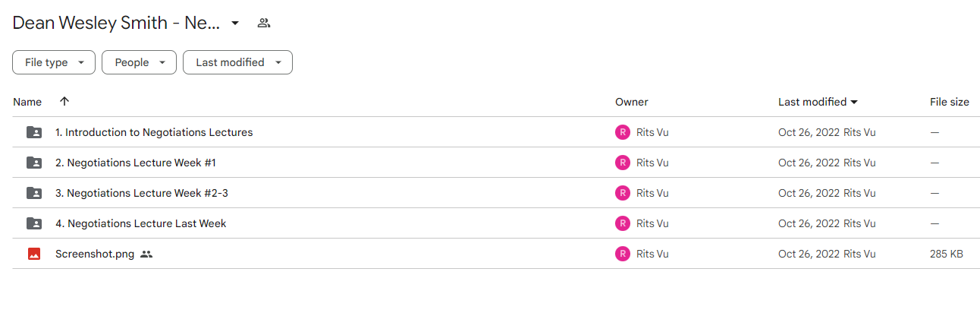
Task: Click the red image icon of Screenshot.png
Action: click(34, 254)
